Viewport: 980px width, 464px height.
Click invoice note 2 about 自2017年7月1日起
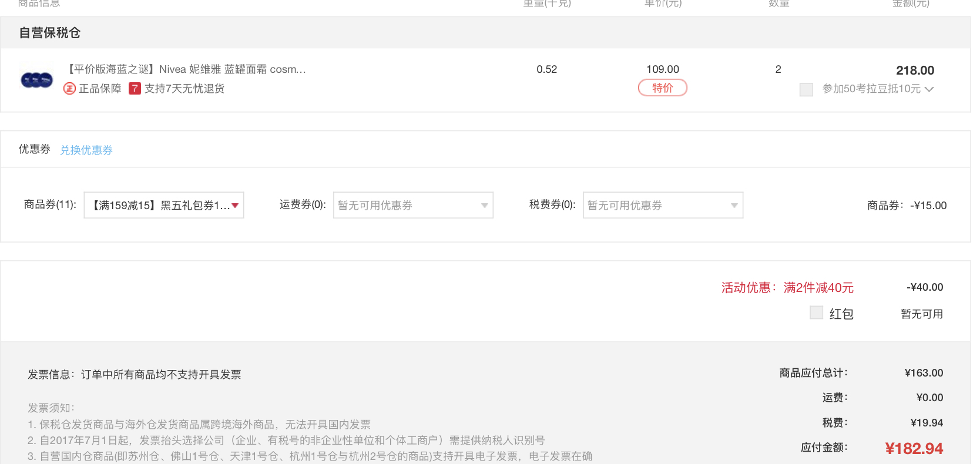click(x=286, y=440)
